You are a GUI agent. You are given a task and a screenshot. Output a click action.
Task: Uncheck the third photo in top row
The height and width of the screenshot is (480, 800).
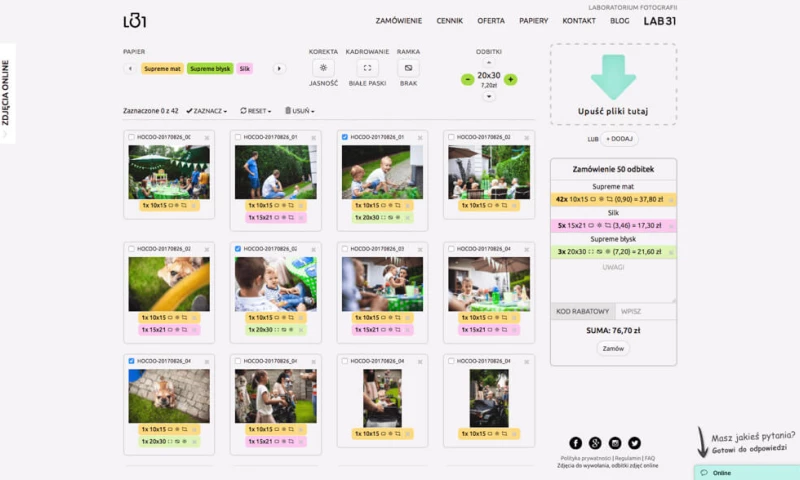(345, 137)
